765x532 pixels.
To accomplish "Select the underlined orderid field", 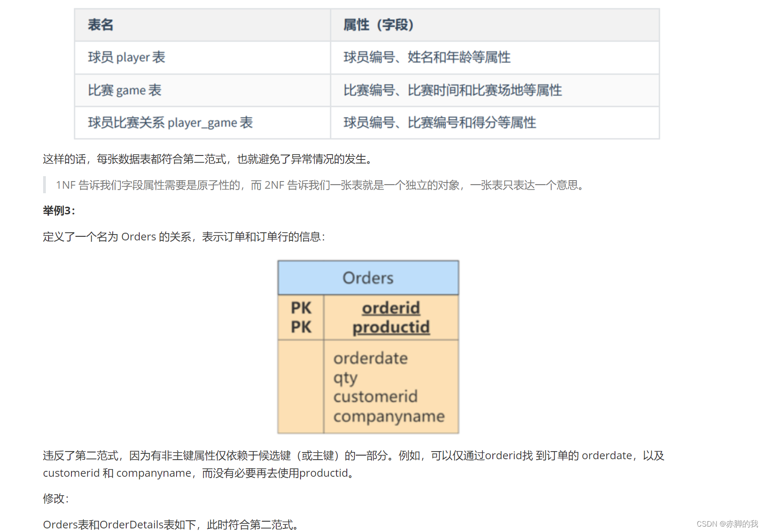I will click(x=390, y=308).
